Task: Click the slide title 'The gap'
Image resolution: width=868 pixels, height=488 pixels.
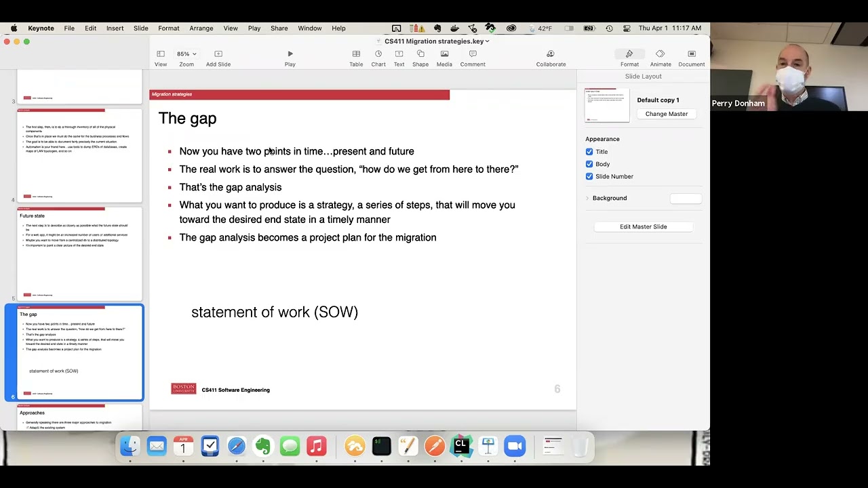Action: pyautogui.click(x=187, y=119)
